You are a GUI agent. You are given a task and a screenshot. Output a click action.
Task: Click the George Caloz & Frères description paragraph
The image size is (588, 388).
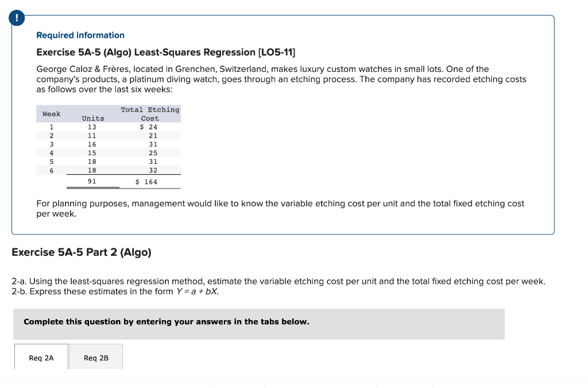(281, 79)
